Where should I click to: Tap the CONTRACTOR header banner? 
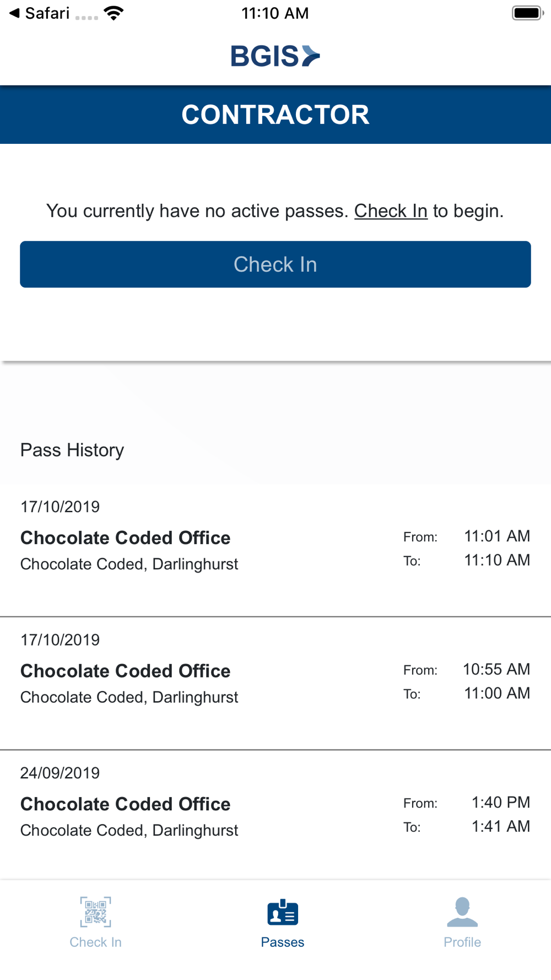[x=275, y=115]
